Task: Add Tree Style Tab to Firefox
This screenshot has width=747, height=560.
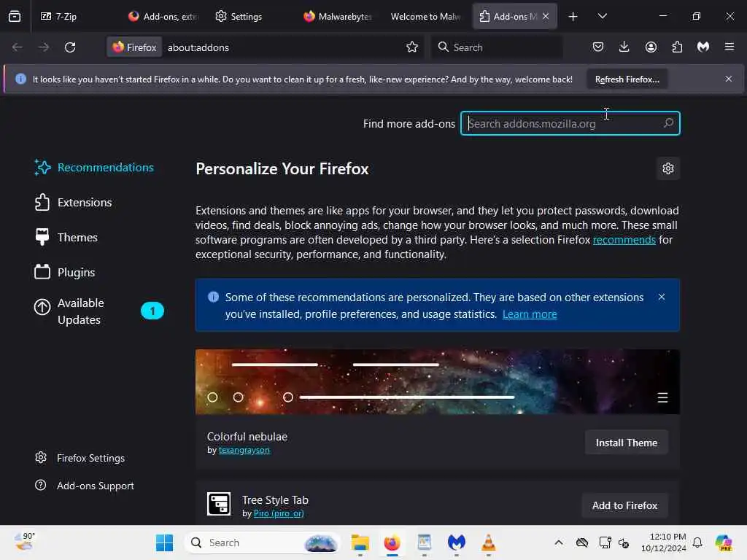Action: click(x=624, y=506)
